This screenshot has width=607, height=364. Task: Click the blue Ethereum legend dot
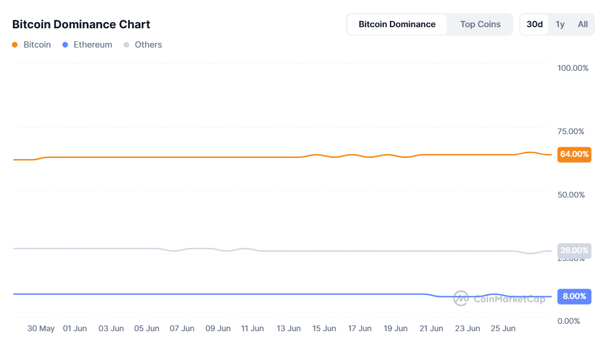64,44
